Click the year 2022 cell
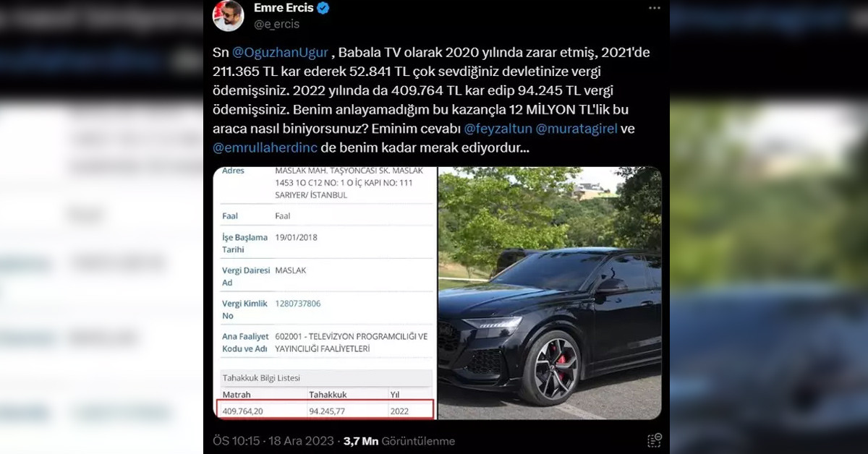The height and width of the screenshot is (454, 868). coord(399,411)
